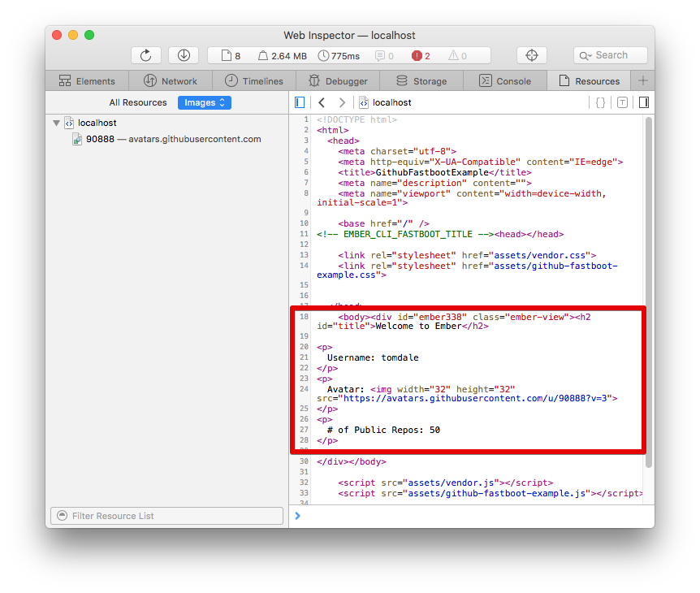Add a new tab with plus button

pos(643,80)
